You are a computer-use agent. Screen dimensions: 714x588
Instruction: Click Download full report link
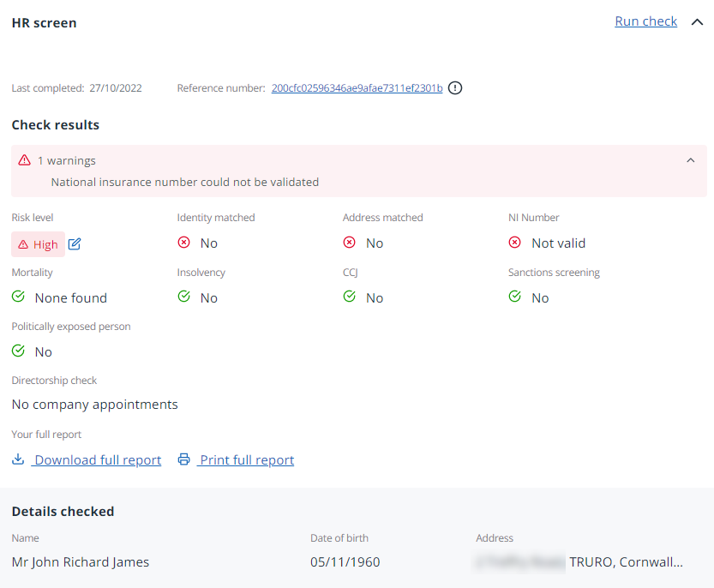coord(97,460)
